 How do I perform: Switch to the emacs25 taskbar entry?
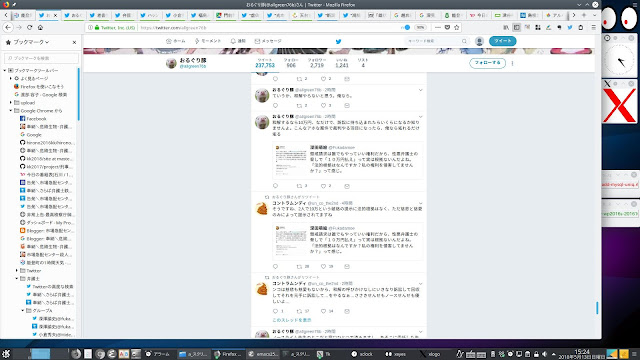(263, 354)
